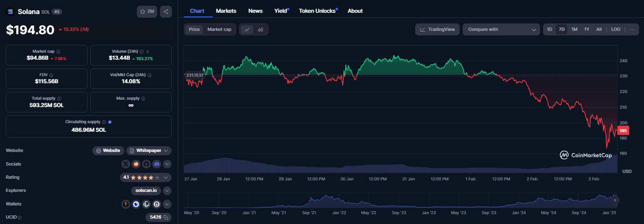Set chart range to 1Y

[x=587, y=29]
